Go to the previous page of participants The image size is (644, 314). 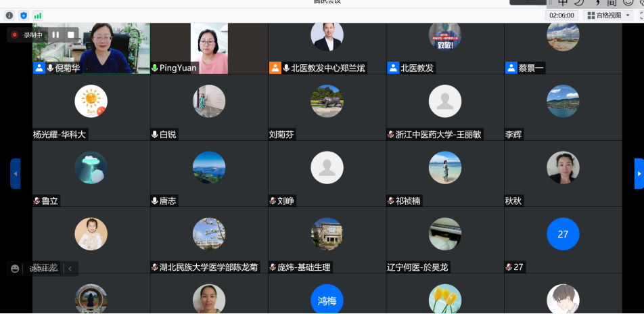coord(15,173)
